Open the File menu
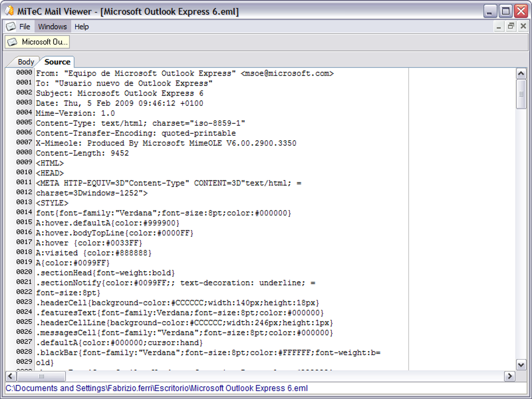Screen dimensions: 532x399 [25, 27]
